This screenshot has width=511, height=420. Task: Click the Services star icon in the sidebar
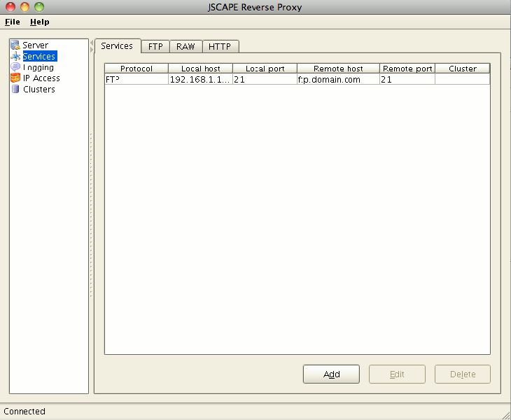tap(15, 56)
